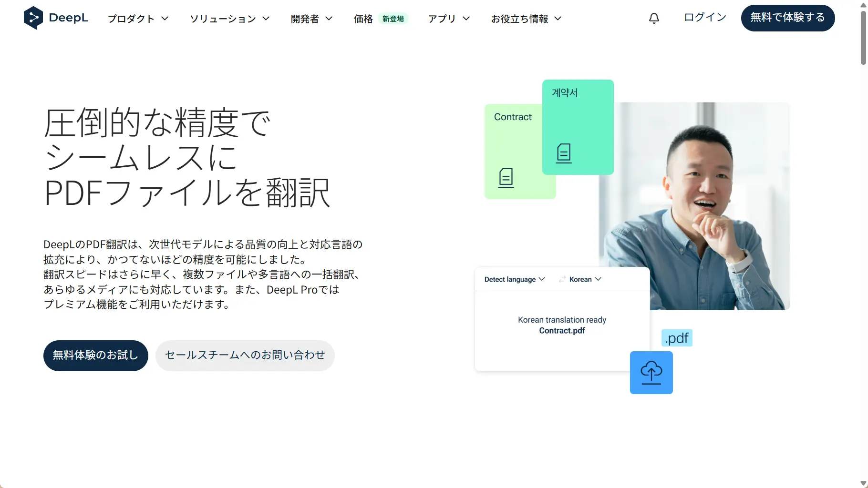Click the Contract.pdf file name
This screenshot has height=488, width=868.
(562, 331)
